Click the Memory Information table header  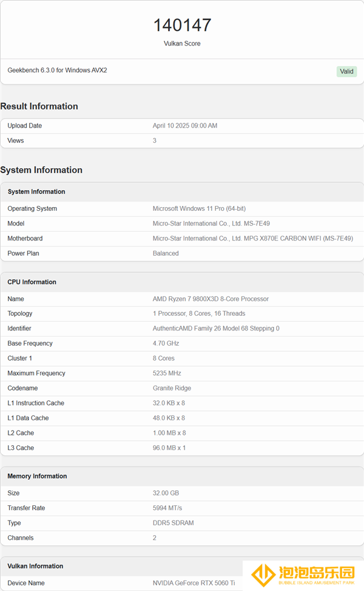click(x=37, y=476)
